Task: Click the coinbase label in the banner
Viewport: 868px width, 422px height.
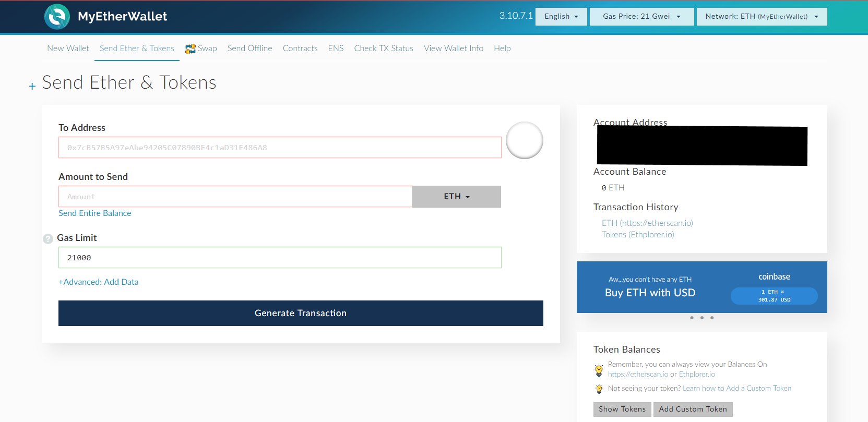Action: pos(774,276)
